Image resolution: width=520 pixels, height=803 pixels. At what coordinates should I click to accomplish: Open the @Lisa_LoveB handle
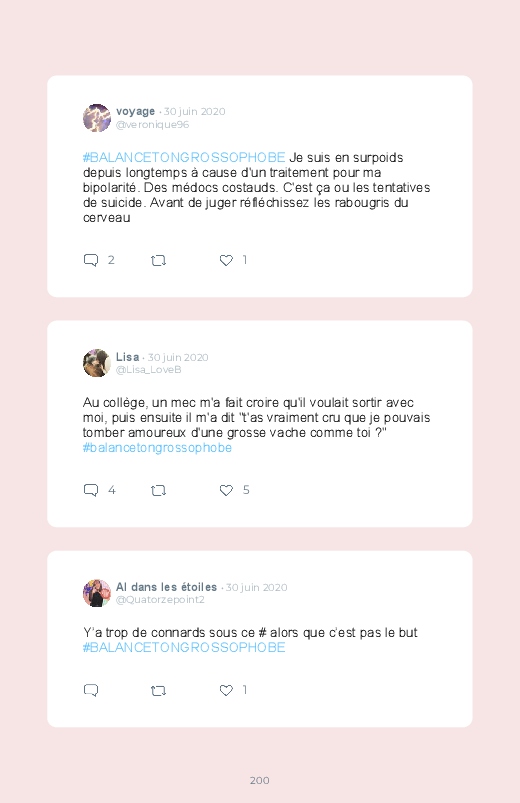[x=149, y=370]
